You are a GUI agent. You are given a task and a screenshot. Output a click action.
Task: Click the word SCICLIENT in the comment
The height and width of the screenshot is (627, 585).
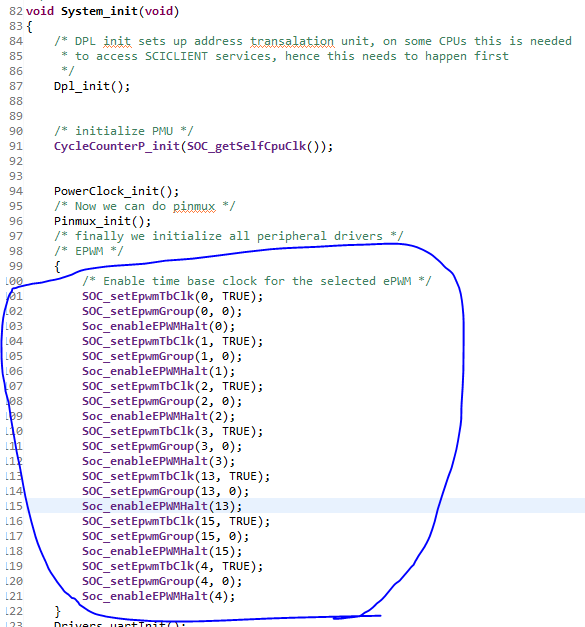[x=176, y=56]
